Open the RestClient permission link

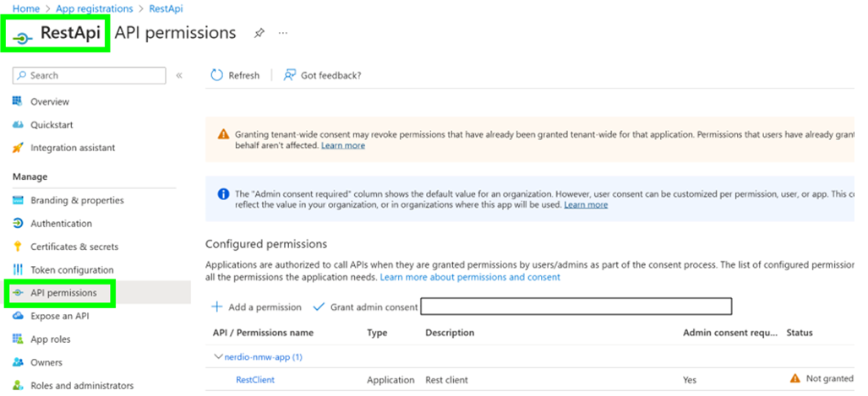tap(255, 380)
